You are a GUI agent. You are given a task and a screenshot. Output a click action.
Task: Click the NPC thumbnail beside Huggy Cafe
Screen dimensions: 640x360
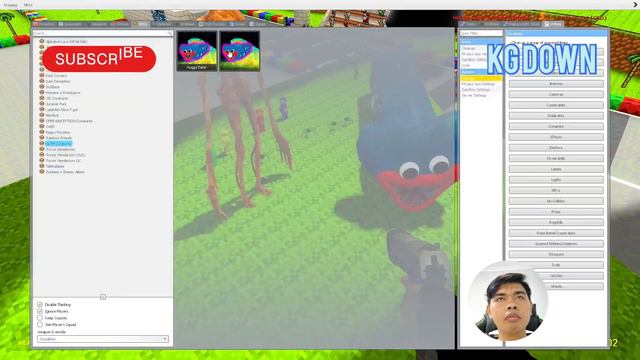tap(240, 51)
